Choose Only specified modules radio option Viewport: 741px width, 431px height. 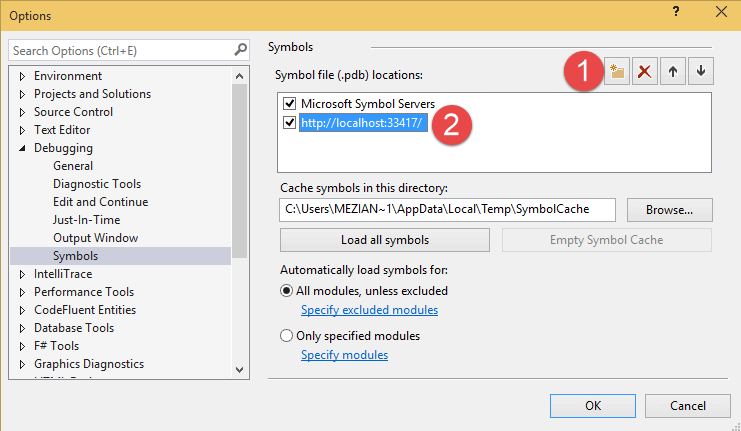tap(287, 336)
